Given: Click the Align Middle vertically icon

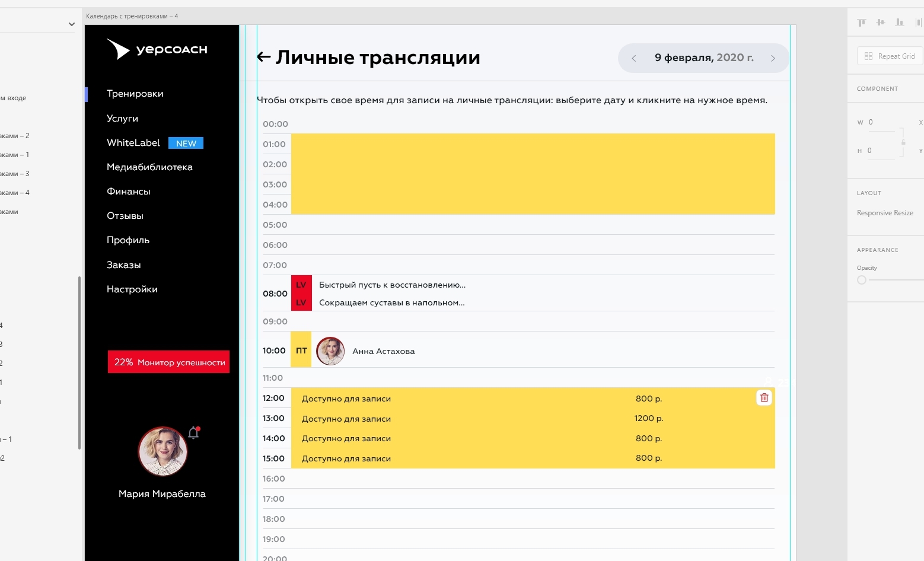Looking at the screenshot, I should 881,23.
